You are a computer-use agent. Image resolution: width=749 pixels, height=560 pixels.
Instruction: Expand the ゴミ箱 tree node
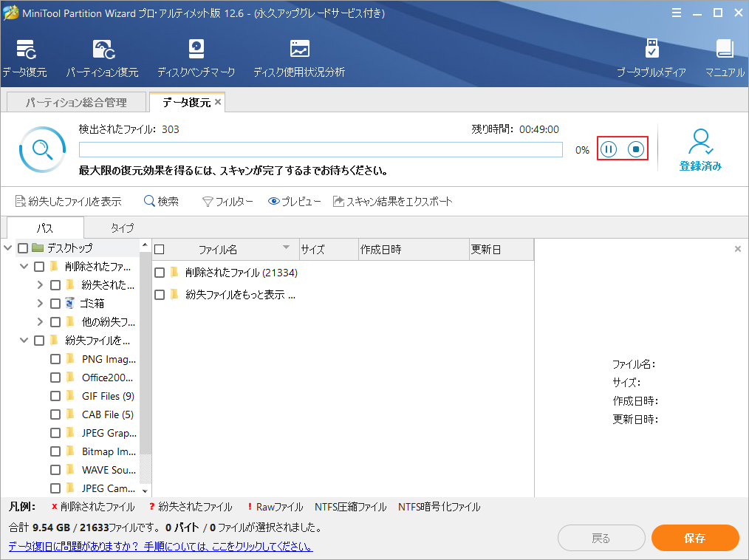point(41,303)
